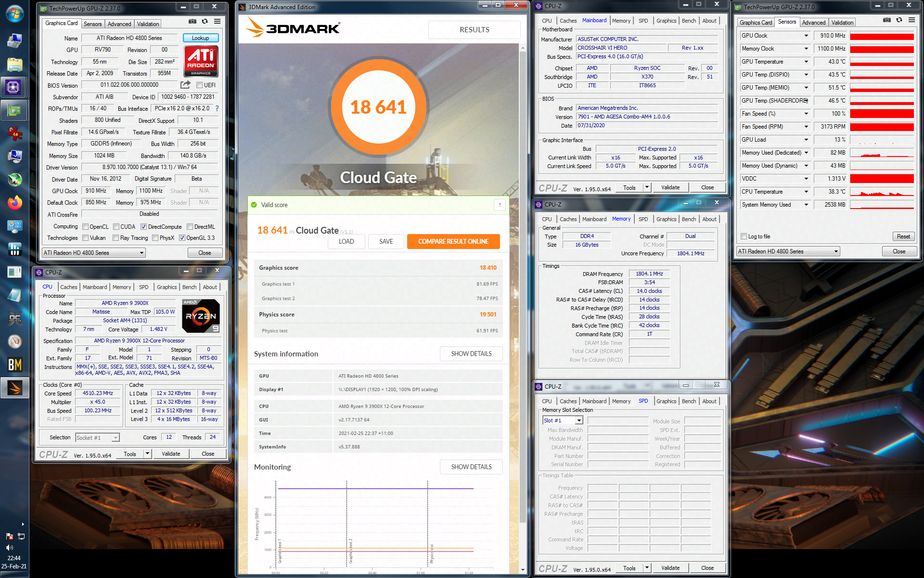Open Tools dropdown arrow in CPU-Z Mainboard window

pos(647,187)
